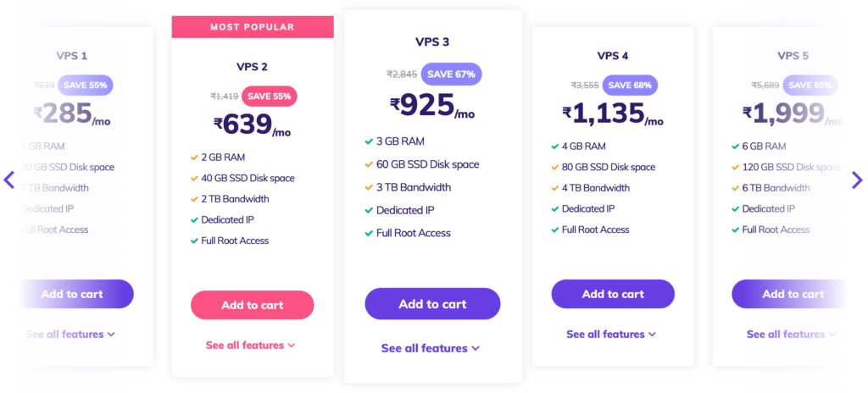Add the VPS 3 plan to cart

tap(432, 304)
